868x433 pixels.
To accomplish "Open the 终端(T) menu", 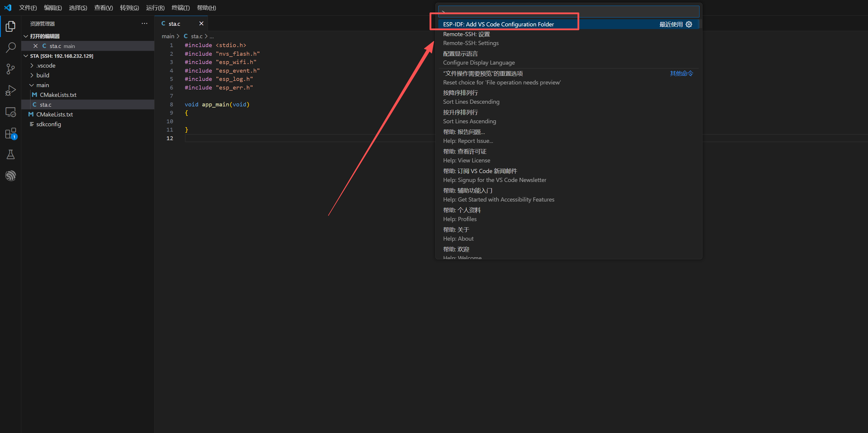I will tap(180, 7).
